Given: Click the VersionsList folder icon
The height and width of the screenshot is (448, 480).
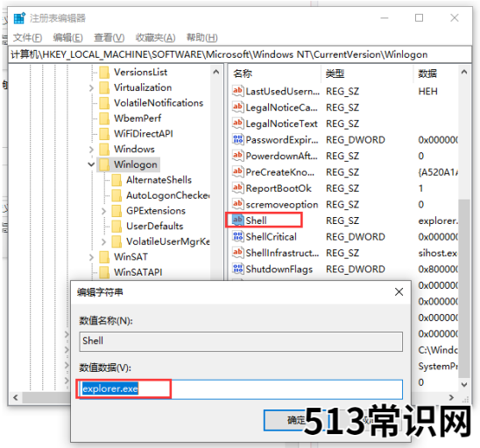Looking at the screenshot, I should (104, 73).
